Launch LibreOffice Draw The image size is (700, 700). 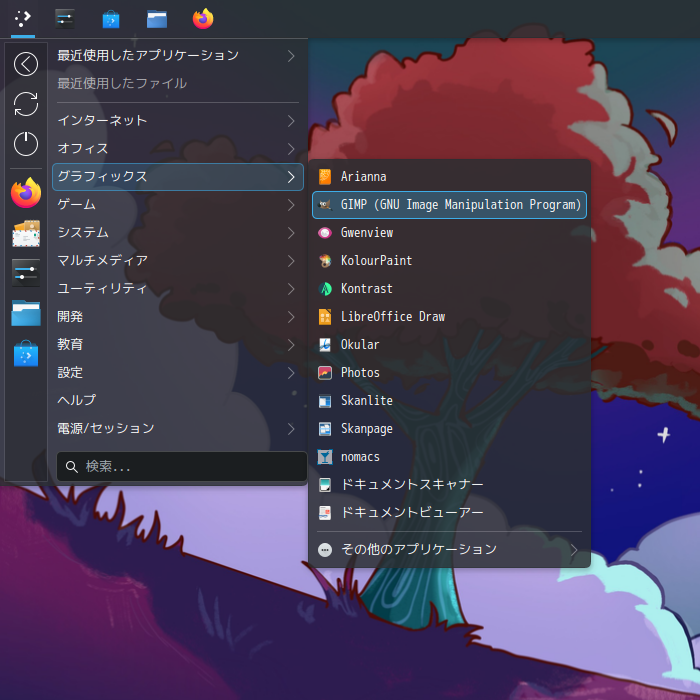(x=449, y=317)
